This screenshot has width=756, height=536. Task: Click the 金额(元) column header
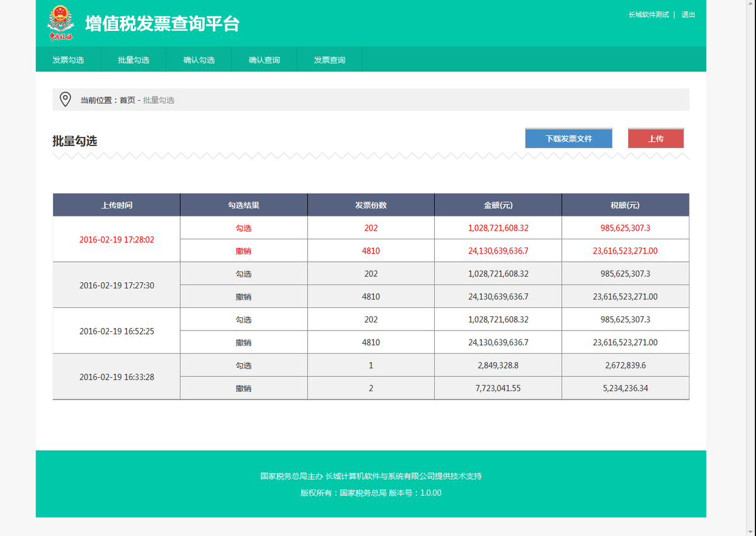point(498,204)
